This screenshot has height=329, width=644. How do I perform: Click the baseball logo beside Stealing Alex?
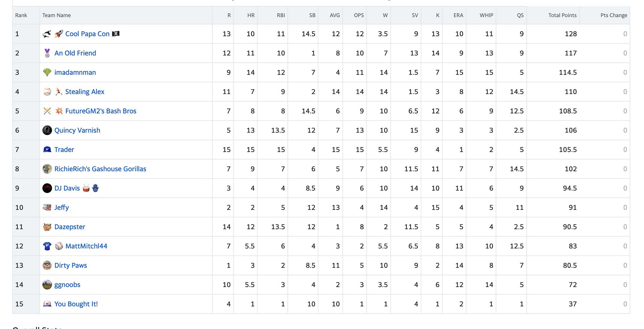point(47,92)
